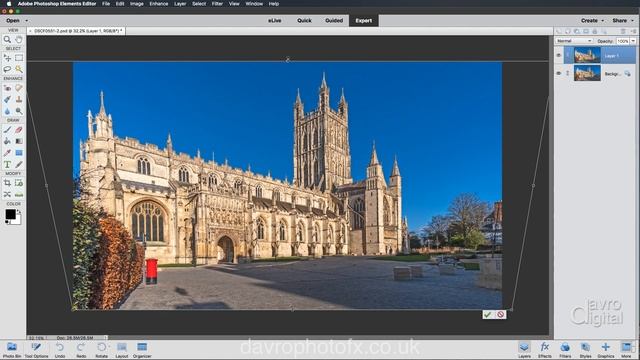640x360 pixels.
Task: Toggle the Layers panel button
Action: (x=524, y=350)
